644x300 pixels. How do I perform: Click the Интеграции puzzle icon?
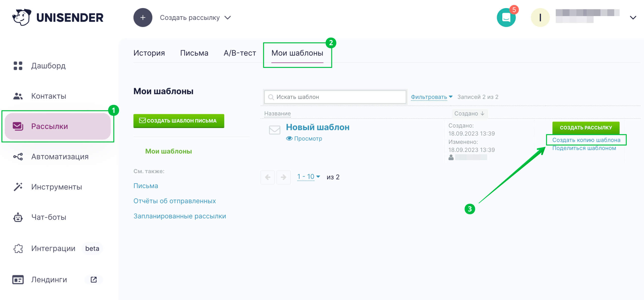[18, 248]
